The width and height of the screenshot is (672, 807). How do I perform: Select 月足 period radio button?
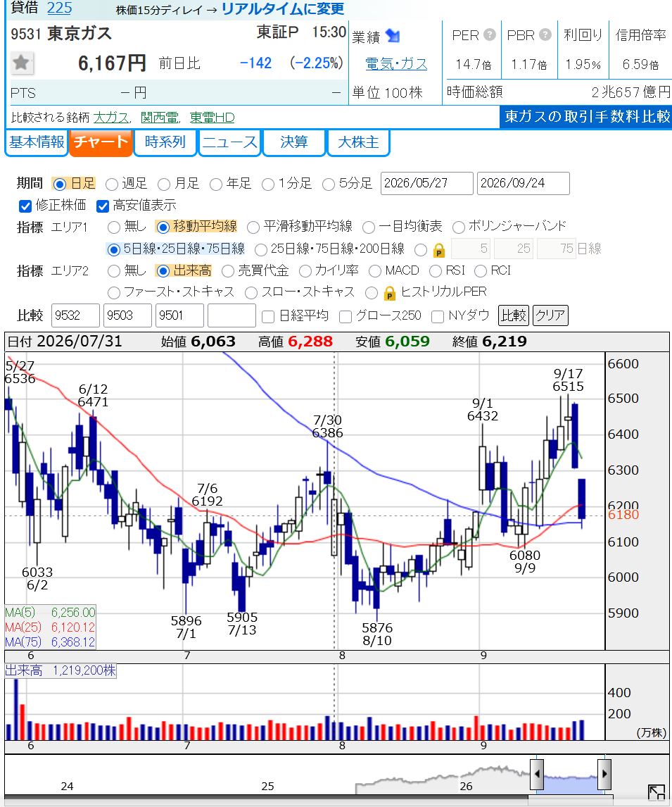[x=164, y=184]
